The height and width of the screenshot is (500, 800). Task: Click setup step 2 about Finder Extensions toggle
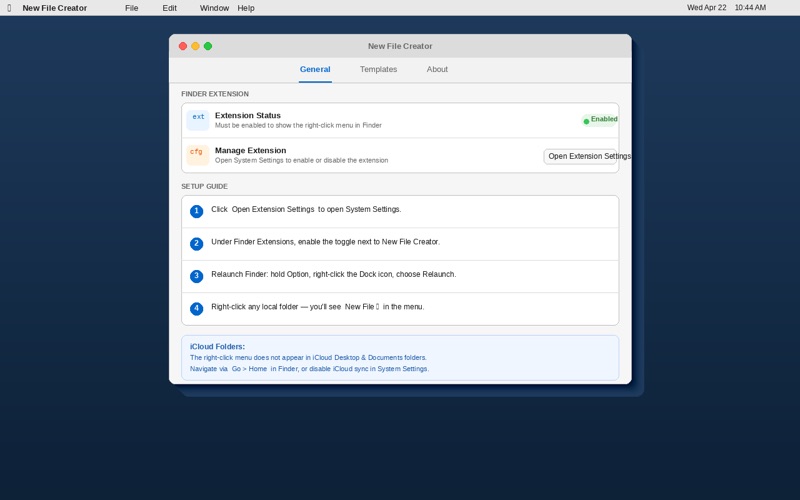tap(400, 244)
